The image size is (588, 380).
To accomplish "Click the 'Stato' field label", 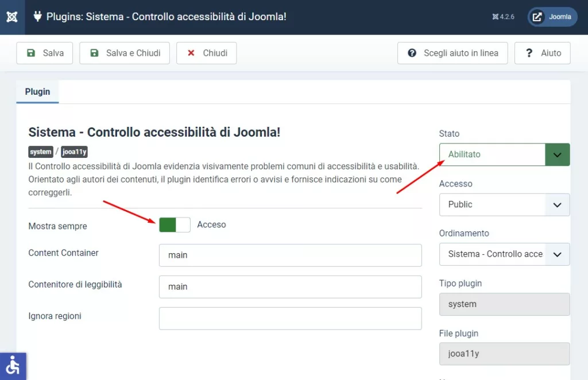I will [449, 133].
